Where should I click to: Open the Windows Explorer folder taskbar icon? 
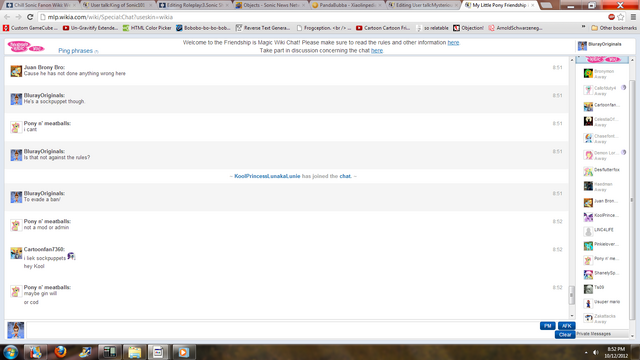[134, 352]
